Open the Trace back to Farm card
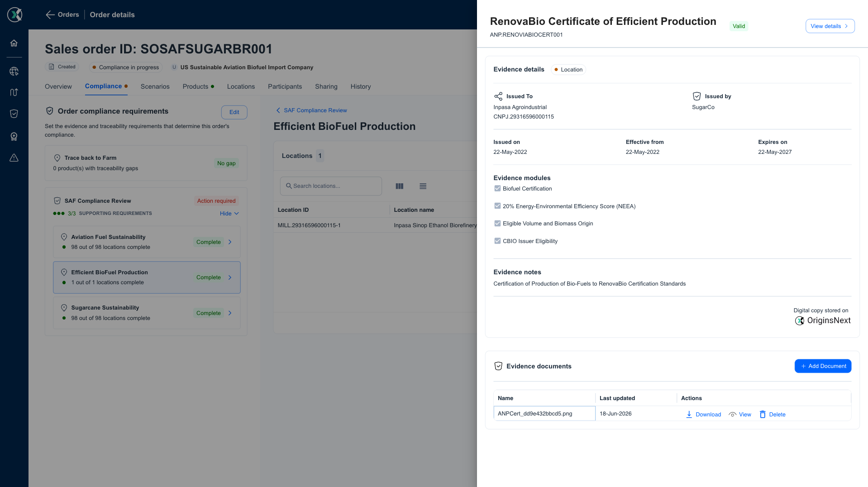 point(146,163)
